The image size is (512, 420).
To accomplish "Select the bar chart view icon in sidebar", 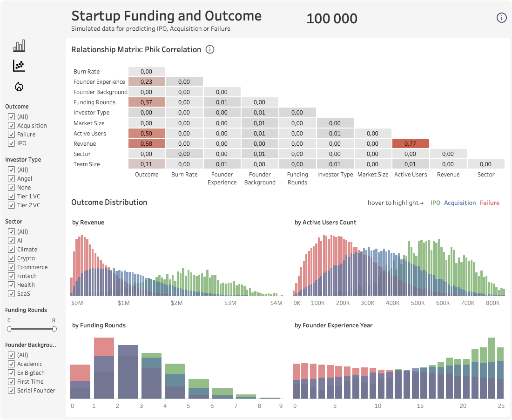I will [19, 45].
